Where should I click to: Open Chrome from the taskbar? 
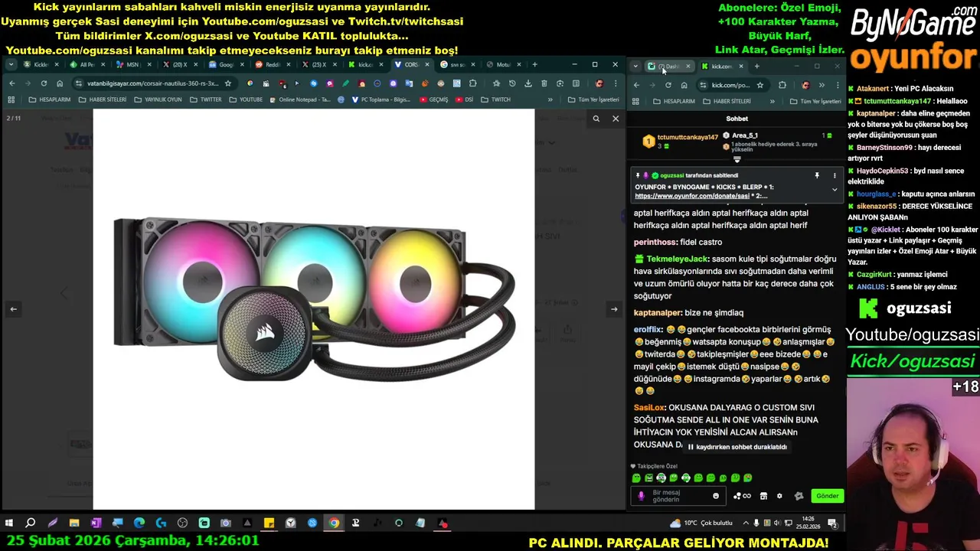coord(334,523)
